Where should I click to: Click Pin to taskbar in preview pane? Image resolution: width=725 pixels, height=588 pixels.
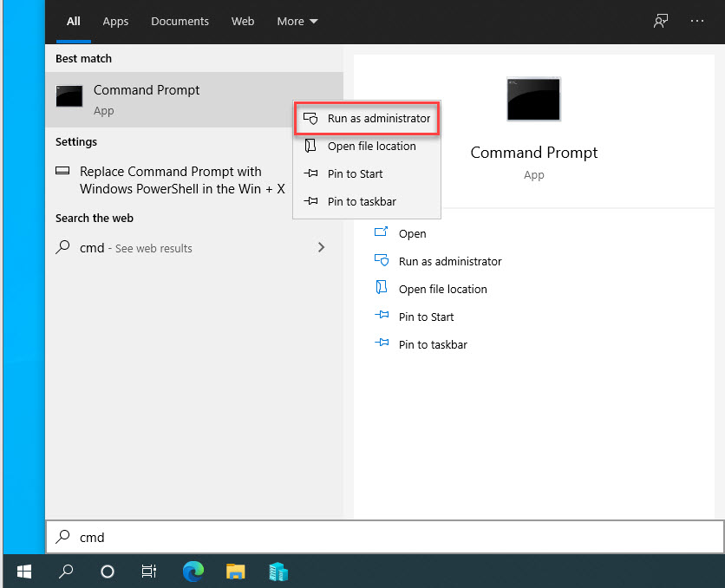point(433,345)
